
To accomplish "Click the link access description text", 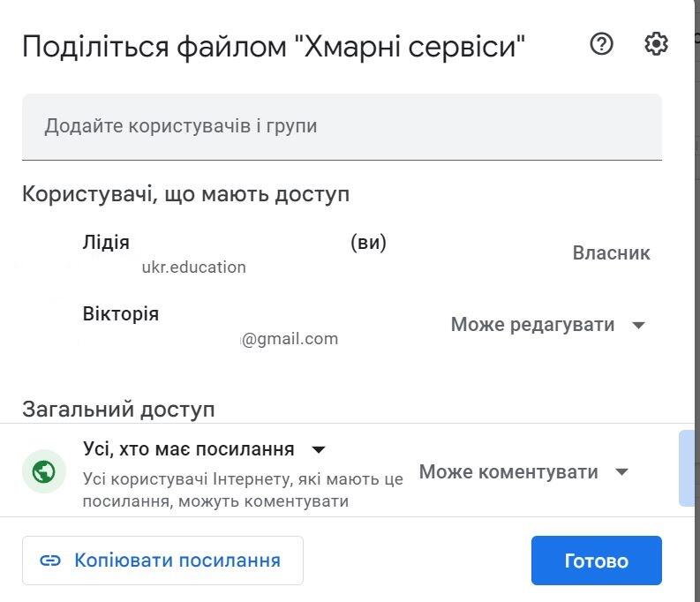I will tap(243, 490).
